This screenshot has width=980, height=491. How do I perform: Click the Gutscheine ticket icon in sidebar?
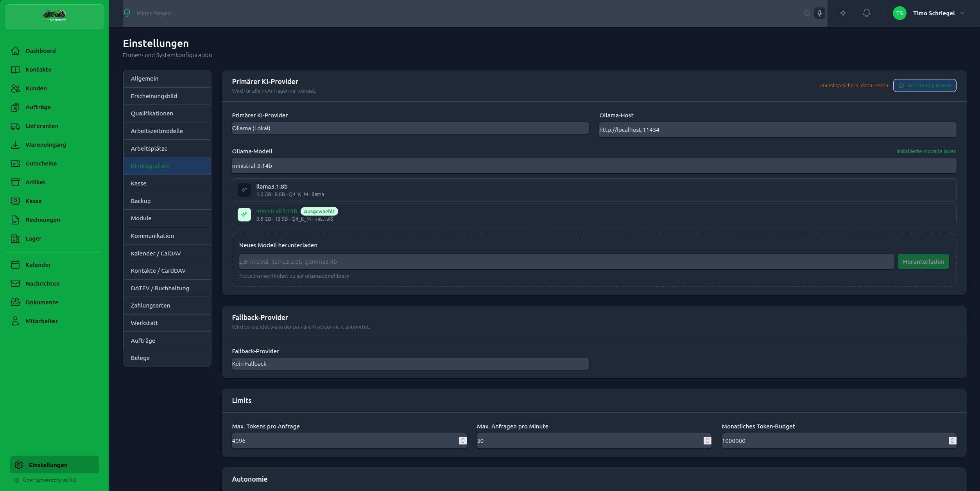[15, 164]
